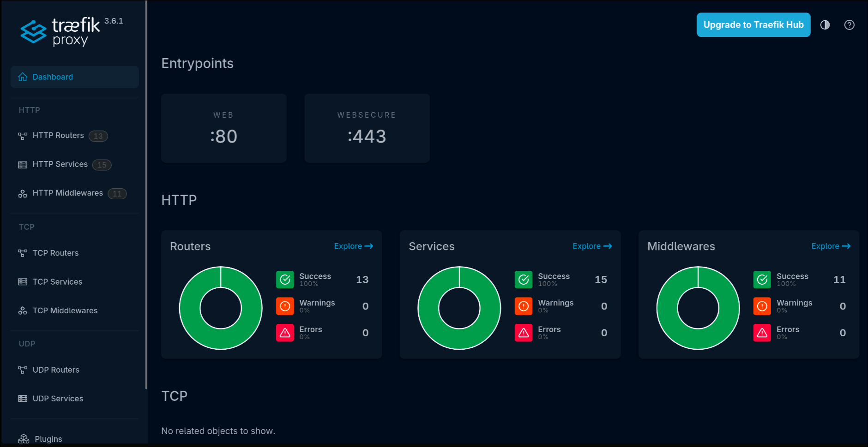Click Upgrade to Traefik Hub button
868x447 pixels.
click(753, 25)
